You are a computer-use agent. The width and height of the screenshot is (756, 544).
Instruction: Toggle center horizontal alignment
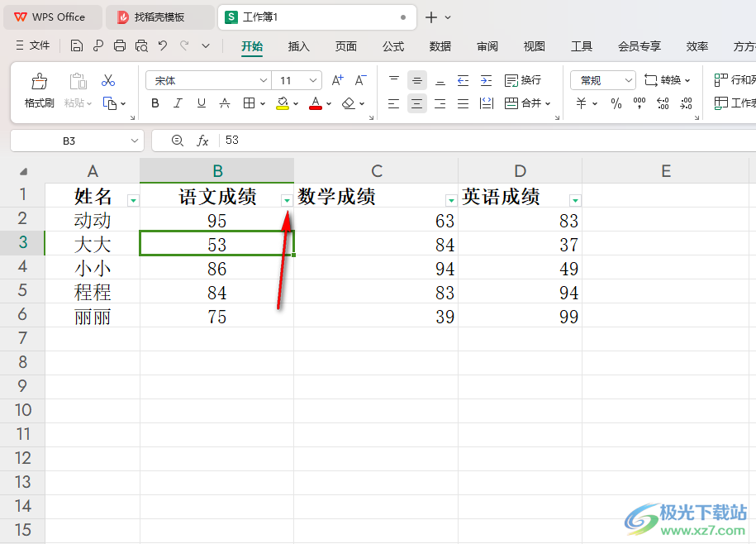417,103
